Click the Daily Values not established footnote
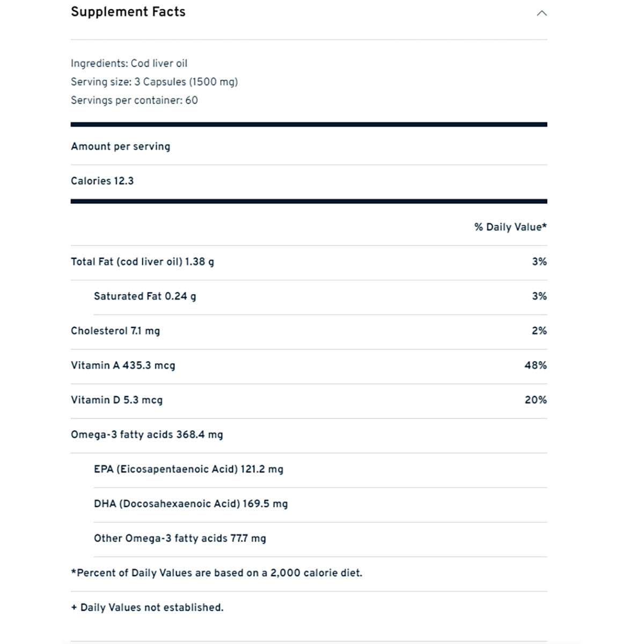 pos(147,608)
